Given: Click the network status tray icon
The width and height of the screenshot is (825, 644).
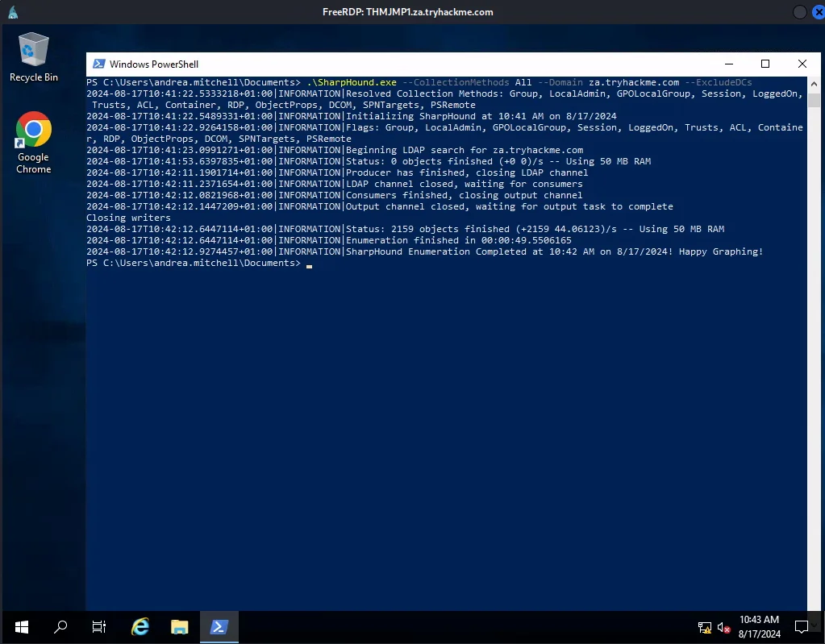Looking at the screenshot, I should pyautogui.click(x=705, y=627).
